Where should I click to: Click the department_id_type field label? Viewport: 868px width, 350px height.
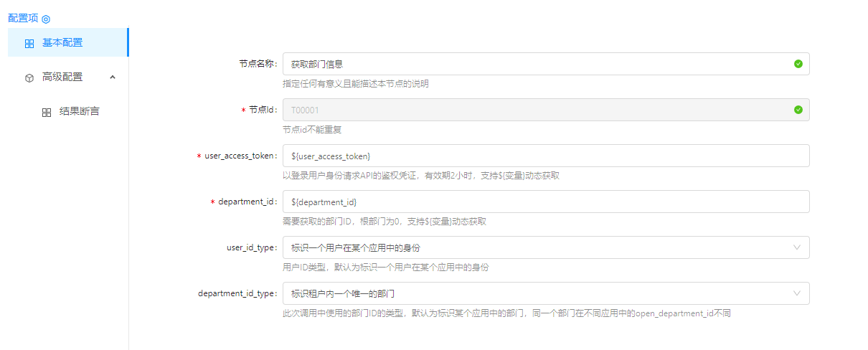(237, 293)
